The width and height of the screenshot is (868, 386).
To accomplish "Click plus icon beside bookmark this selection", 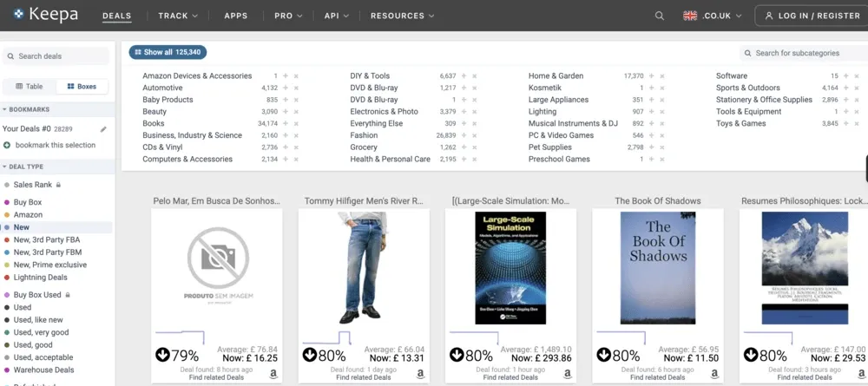I will [7, 145].
